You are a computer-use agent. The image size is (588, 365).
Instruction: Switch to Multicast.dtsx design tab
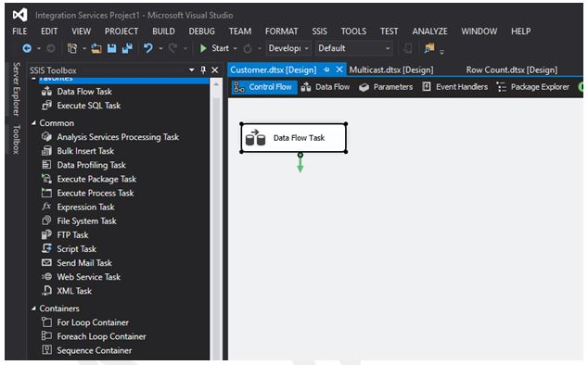[x=391, y=69]
